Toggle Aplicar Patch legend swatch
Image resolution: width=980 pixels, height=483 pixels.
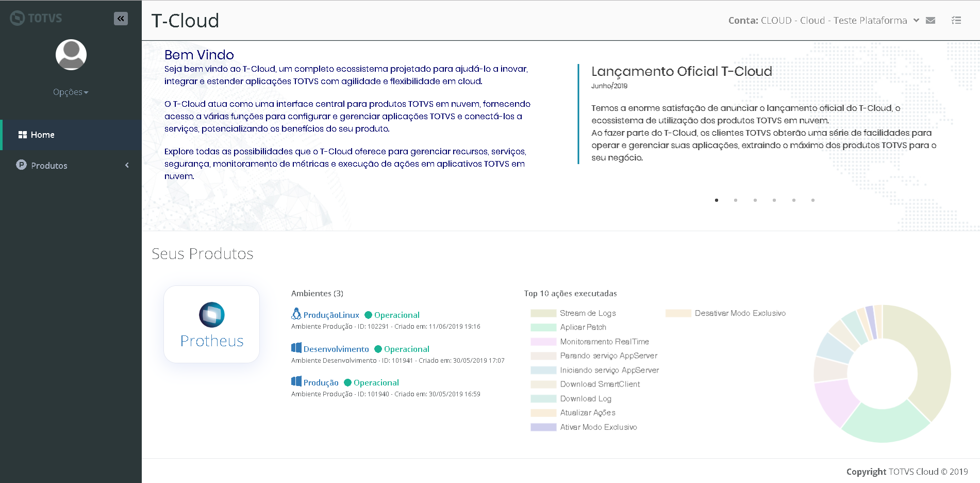[543, 327]
